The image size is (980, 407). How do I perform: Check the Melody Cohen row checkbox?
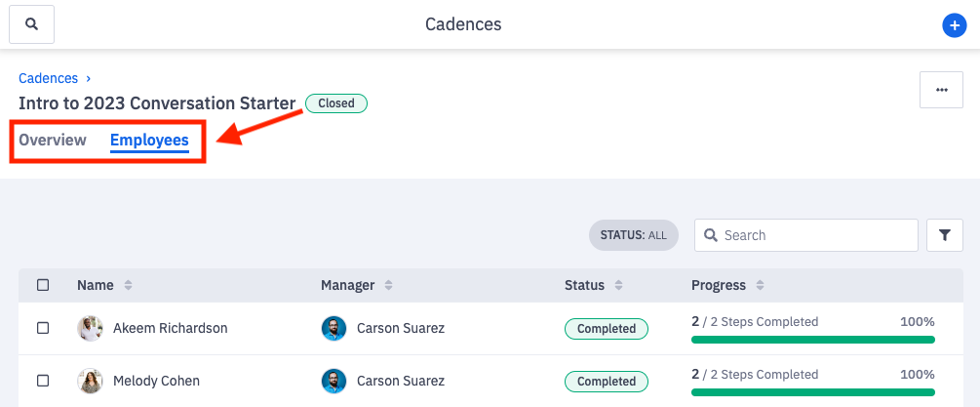(43, 381)
